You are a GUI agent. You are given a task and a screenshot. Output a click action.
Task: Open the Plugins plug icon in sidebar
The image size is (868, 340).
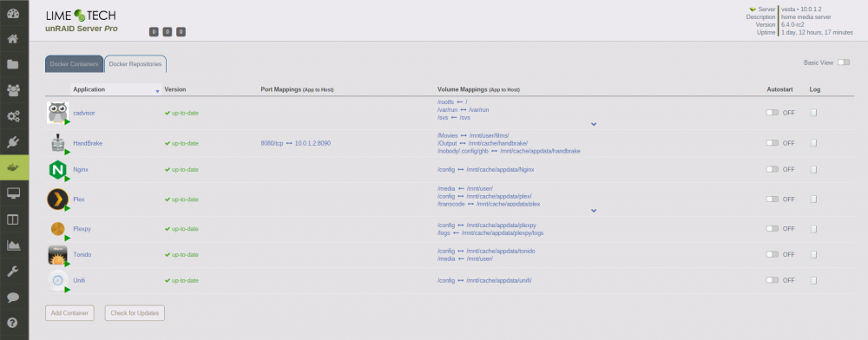14,141
